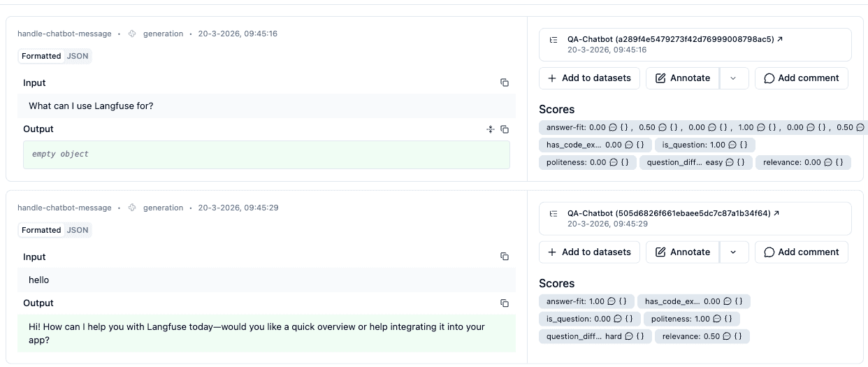This screenshot has width=868, height=367.
Task: Copy the input "What can I use Langfuse for?"
Action: click(x=504, y=82)
